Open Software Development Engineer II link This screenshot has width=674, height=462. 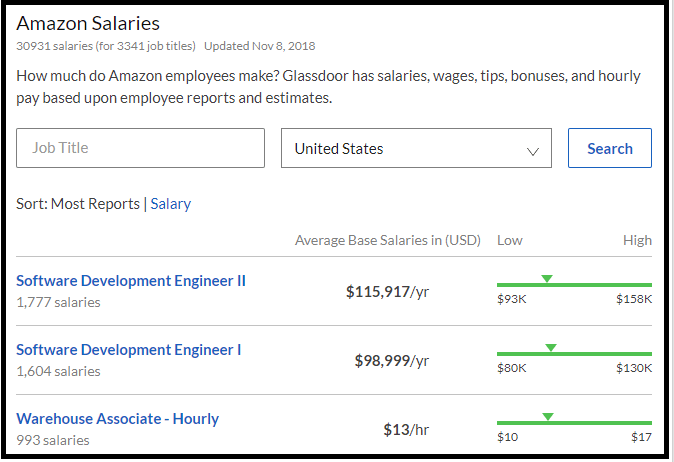click(x=131, y=281)
